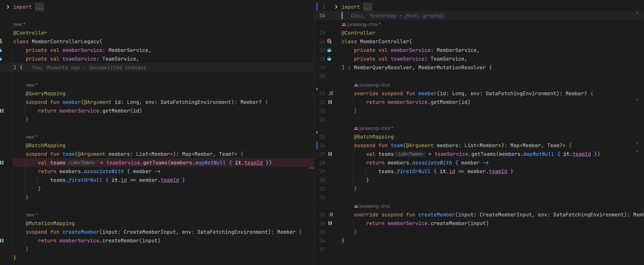Click the junseong-choi author hint above @Controller
The height and width of the screenshot is (265, 644).
362,24
